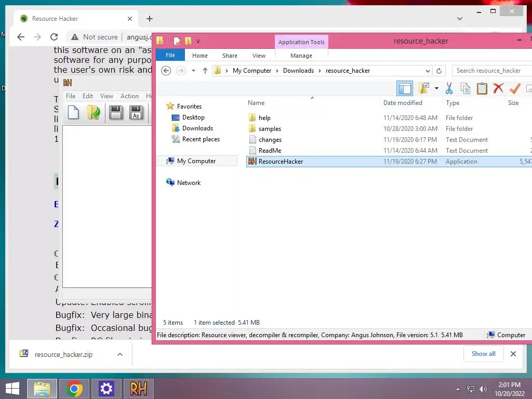Click the RH logo in the Resource Hacker title bar
This screenshot has width=532, height=399.
tap(68, 83)
